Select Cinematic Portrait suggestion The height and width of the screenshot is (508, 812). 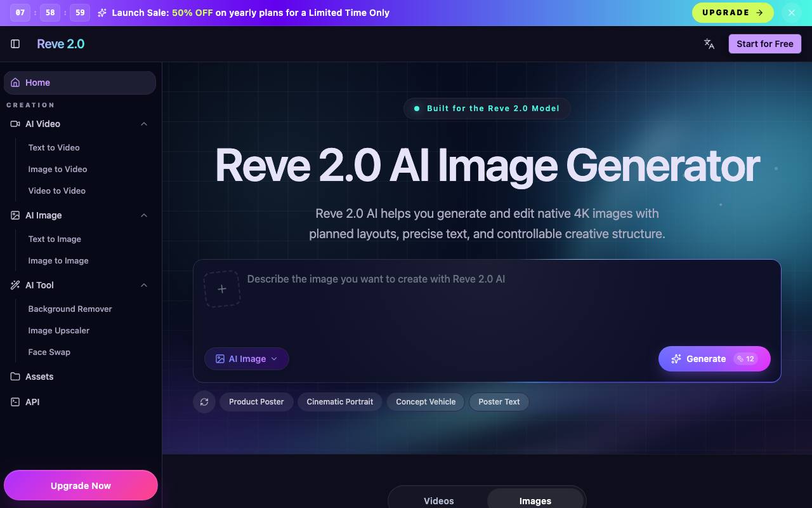point(340,402)
